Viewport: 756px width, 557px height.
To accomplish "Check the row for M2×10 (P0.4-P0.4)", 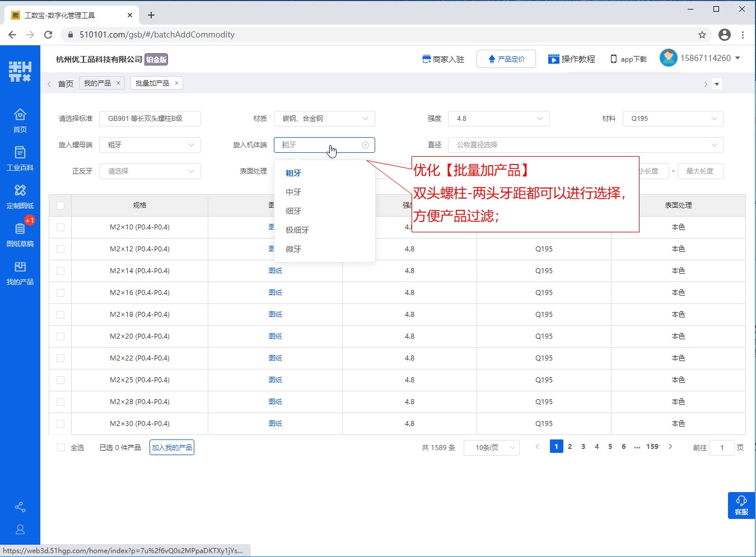I will pyautogui.click(x=60, y=227).
